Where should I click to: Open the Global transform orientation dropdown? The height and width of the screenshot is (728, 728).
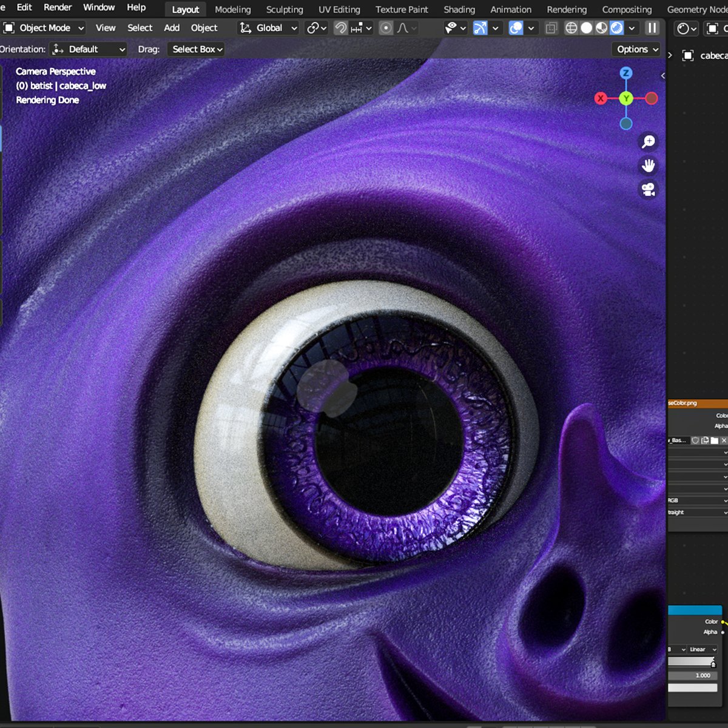[269, 28]
